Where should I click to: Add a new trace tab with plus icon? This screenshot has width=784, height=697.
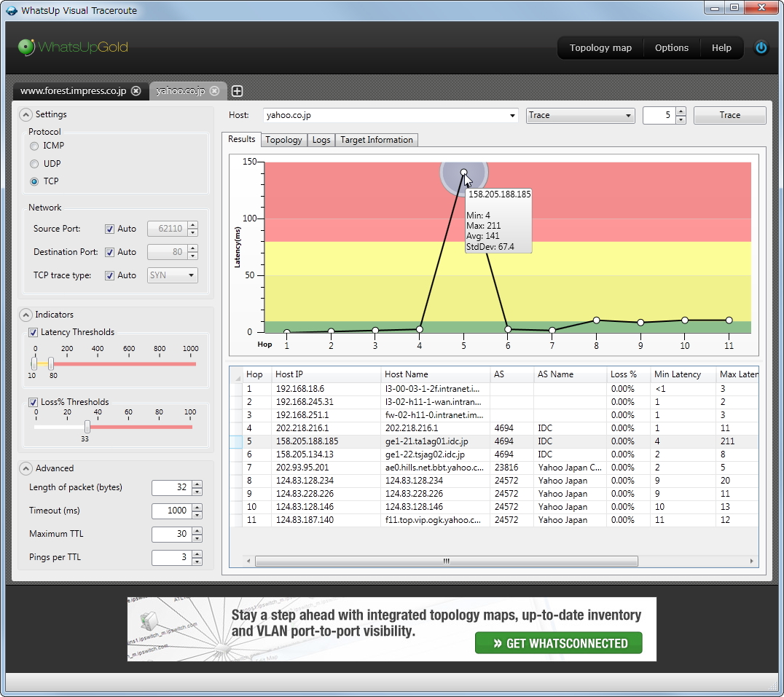[x=238, y=91]
